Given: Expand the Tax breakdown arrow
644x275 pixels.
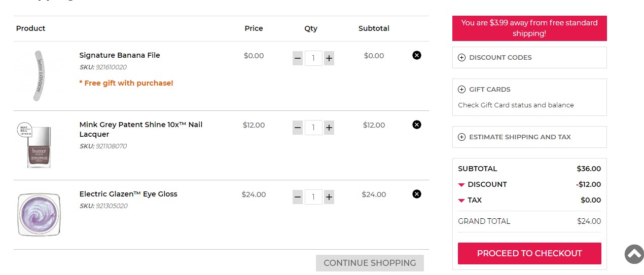Looking at the screenshot, I should 461,201.
